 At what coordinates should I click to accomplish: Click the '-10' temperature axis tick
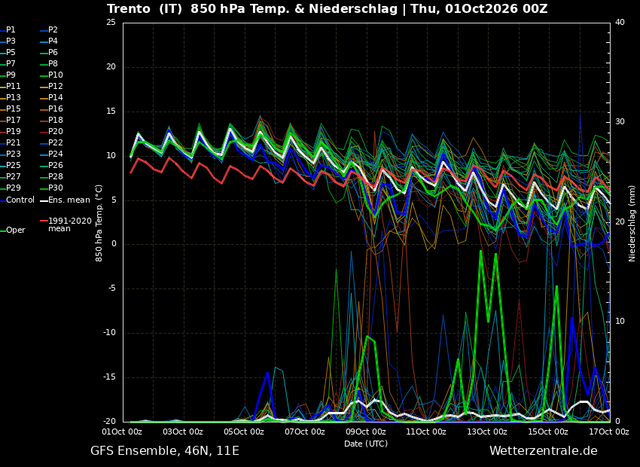109,333
